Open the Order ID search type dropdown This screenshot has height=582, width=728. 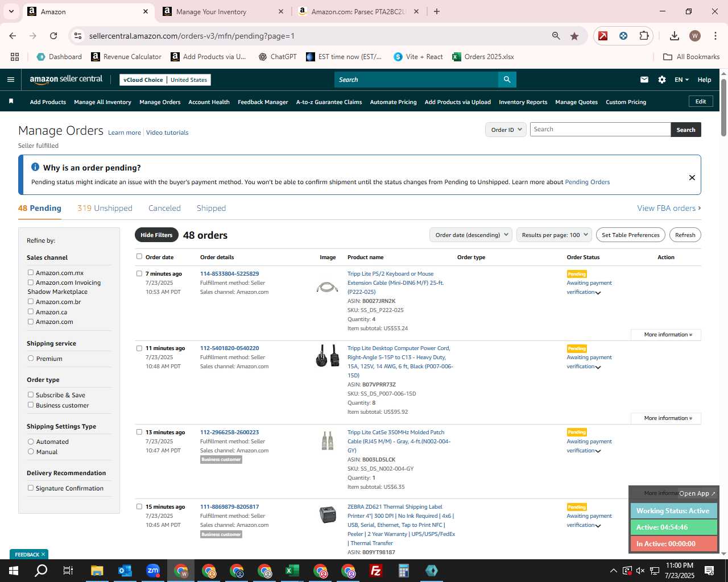[505, 130]
